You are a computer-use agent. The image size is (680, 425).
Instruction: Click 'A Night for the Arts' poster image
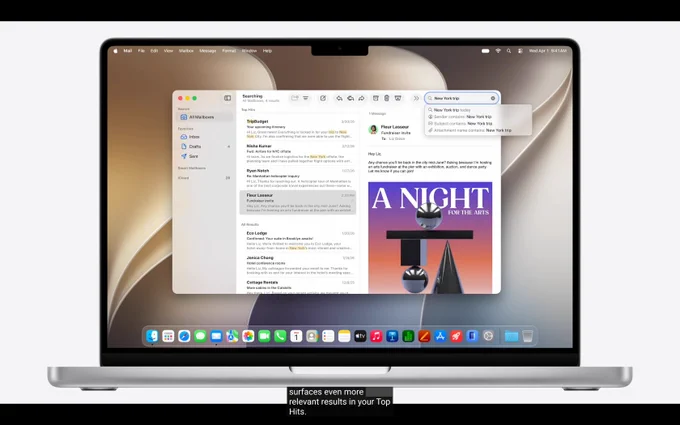(430, 238)
